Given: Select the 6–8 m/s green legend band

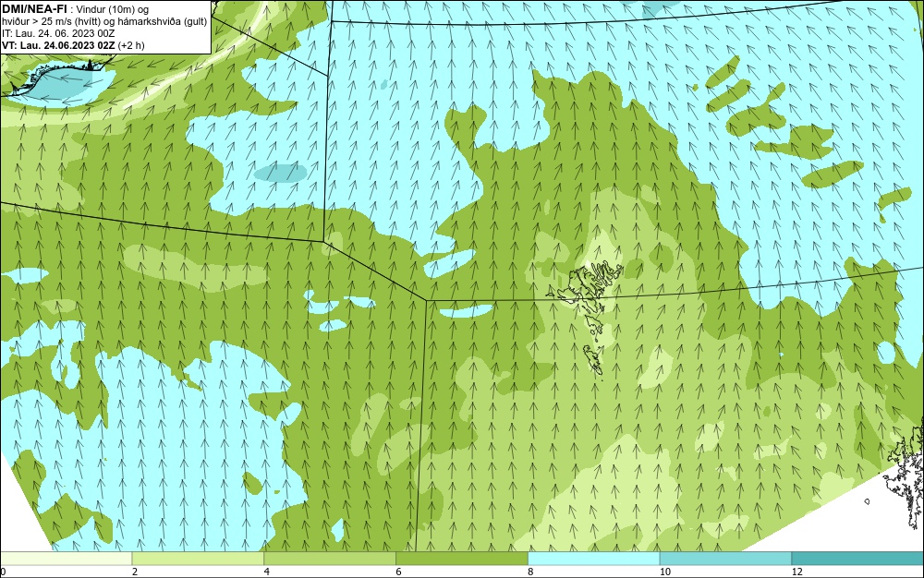Looking at the screenshot, I should [x=462, y=559].
